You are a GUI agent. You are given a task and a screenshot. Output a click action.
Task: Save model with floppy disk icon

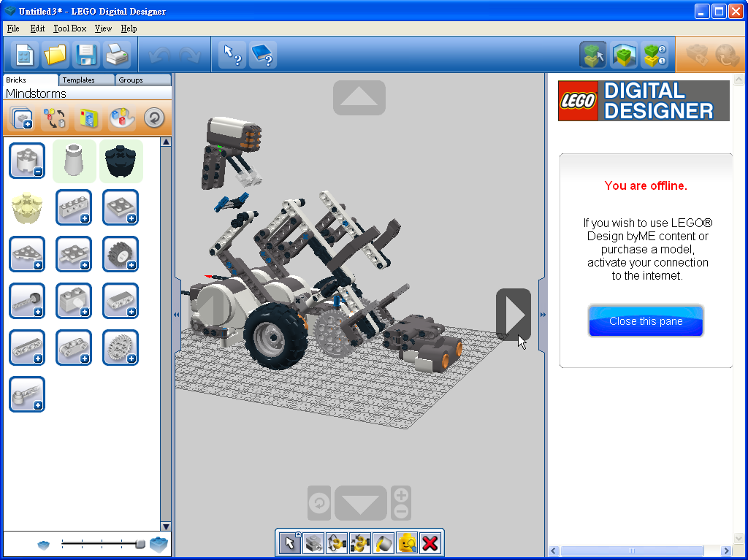coord(86,55)
